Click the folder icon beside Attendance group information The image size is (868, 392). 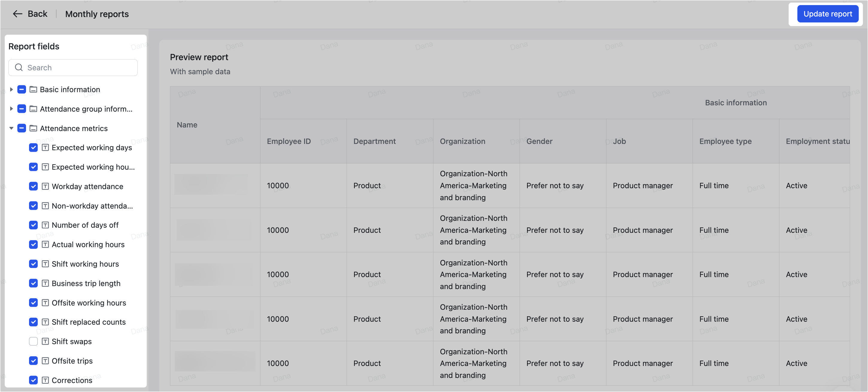(x=33, y=109)
